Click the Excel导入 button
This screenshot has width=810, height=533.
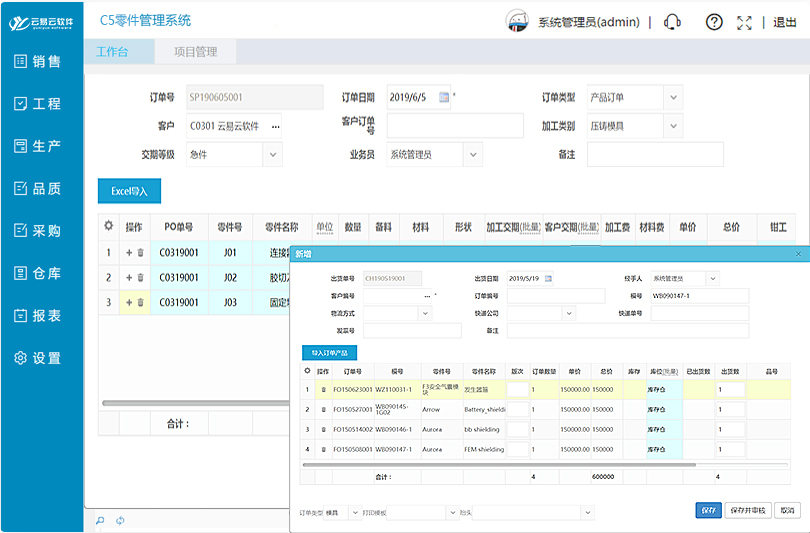pyautogui.click(x=129, y=191)
